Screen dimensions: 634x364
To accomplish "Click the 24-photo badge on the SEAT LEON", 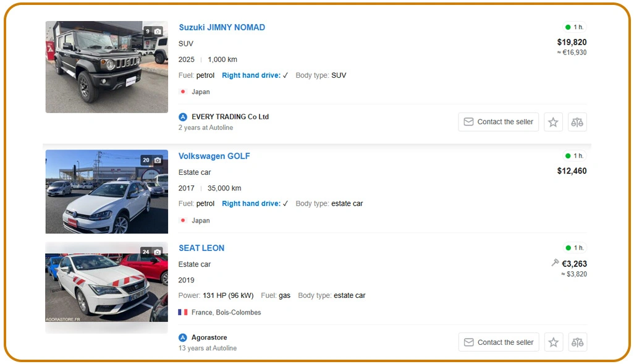I will click(151, 252).
